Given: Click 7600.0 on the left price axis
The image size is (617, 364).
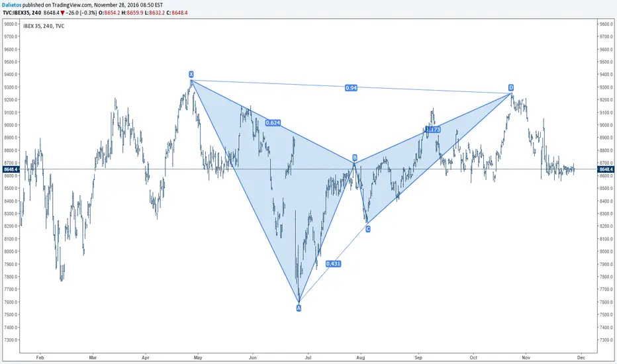Looking at the screenshot, I should 11,302.
